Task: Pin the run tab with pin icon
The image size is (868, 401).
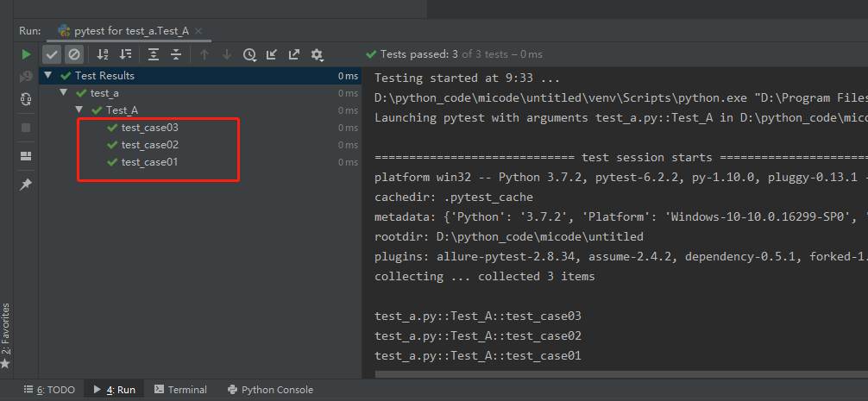Action: coord(26,185)
